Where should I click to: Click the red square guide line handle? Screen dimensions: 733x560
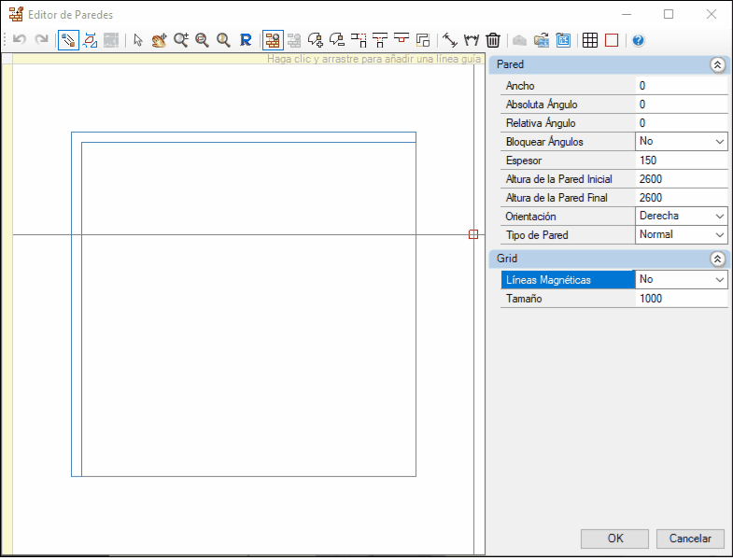coord(473,234)
